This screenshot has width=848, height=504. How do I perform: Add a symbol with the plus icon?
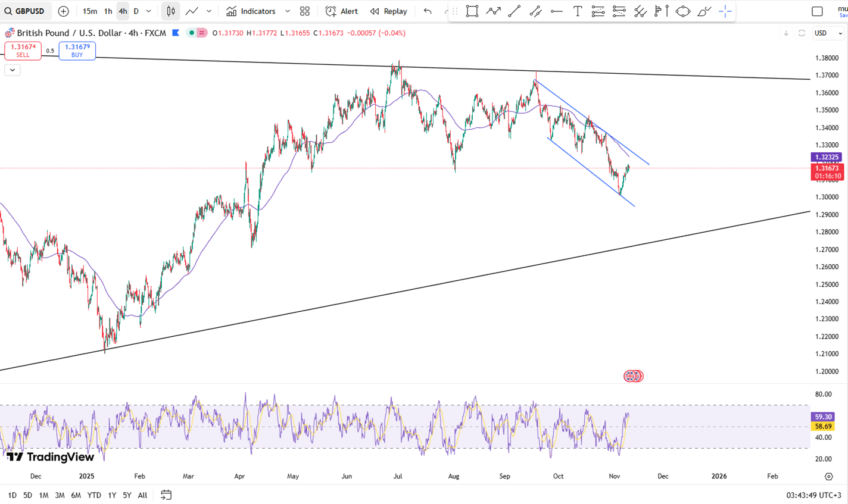tap(63, 11)
